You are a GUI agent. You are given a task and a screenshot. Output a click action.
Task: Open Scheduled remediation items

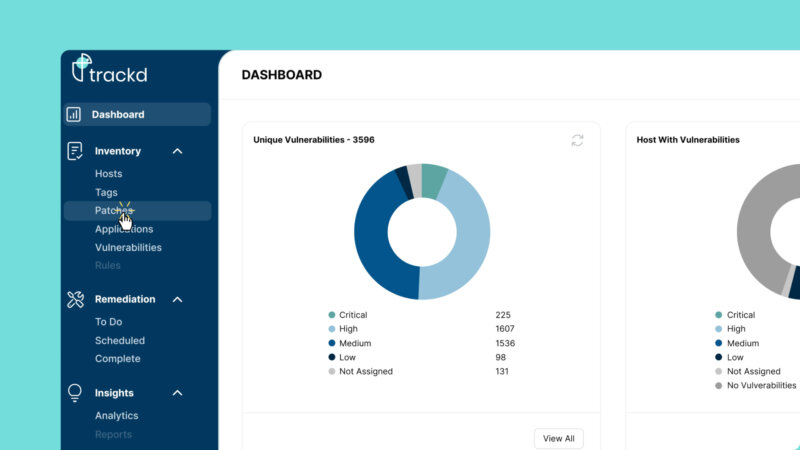(120, 340)
